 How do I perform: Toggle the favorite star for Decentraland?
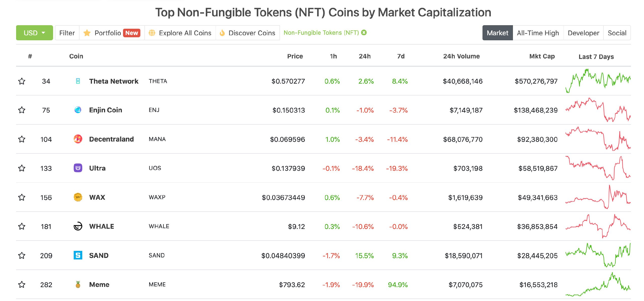(22, 139)
